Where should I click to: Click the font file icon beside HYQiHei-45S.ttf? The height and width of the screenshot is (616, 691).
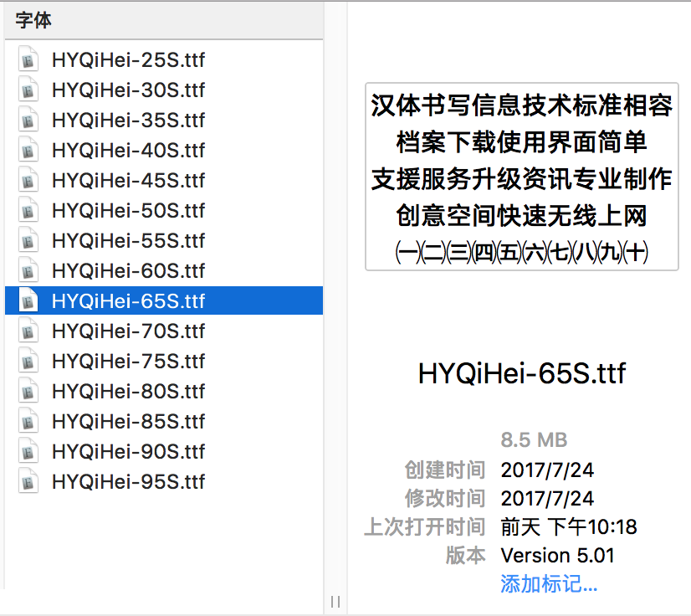pyautogui.click(x=28, y=180)
